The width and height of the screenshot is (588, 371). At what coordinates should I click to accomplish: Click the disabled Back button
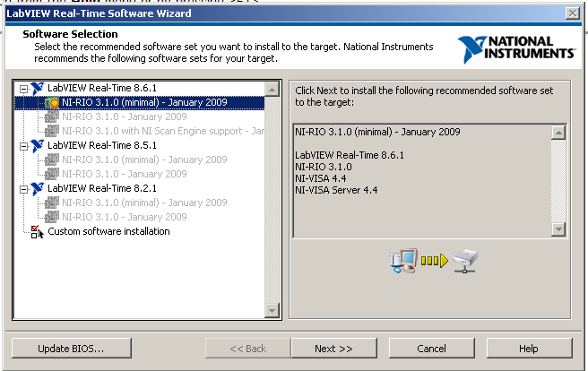coord(248,349)
